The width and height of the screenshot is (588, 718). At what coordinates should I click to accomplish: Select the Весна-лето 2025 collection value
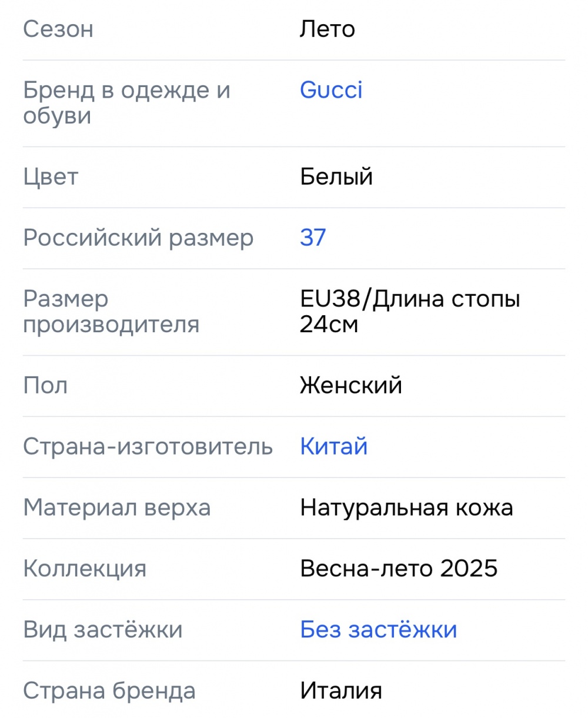[x=399, y=569]
